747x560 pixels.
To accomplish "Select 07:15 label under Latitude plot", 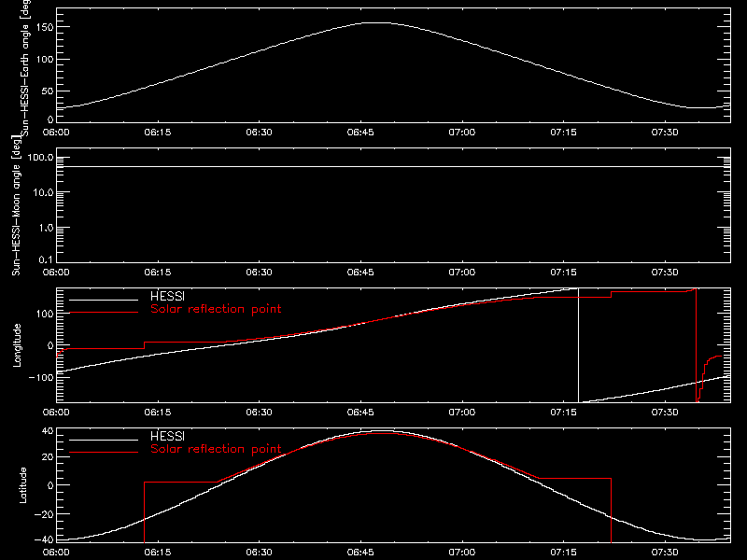I will click(564, 552).
